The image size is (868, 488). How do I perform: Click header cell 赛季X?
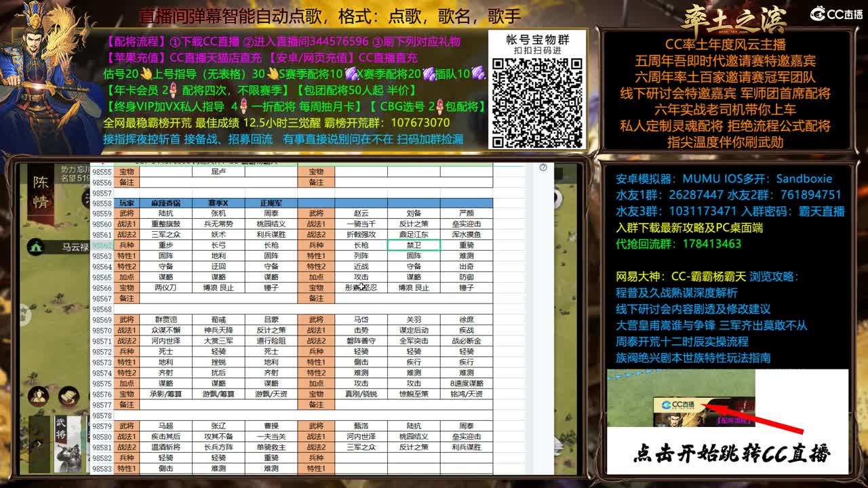coord(218,203)
